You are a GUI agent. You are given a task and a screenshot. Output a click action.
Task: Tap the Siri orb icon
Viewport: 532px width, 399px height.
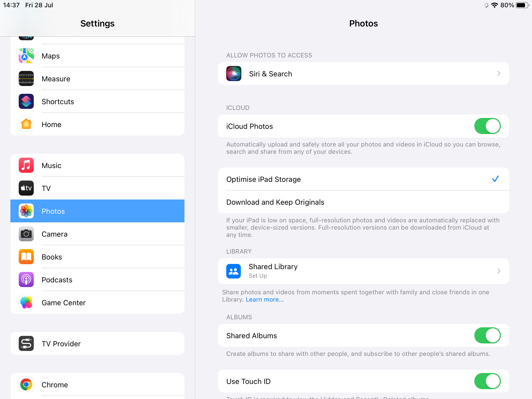(x=234, y=74)
